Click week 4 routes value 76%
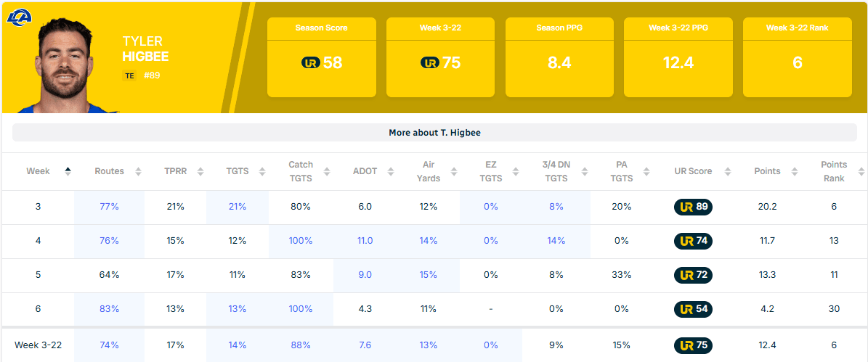This screenshot has width=868, height=362. click(x=109, y=241)
